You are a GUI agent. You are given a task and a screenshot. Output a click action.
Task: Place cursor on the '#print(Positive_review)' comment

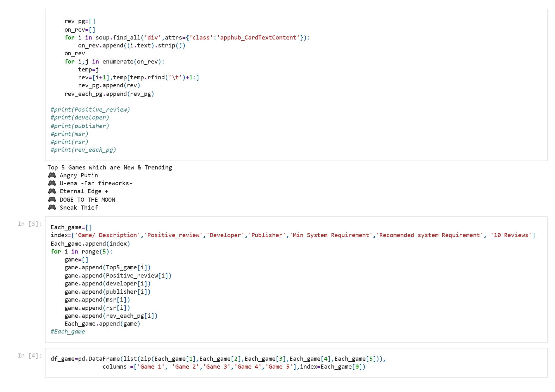(x=90, y=110)
